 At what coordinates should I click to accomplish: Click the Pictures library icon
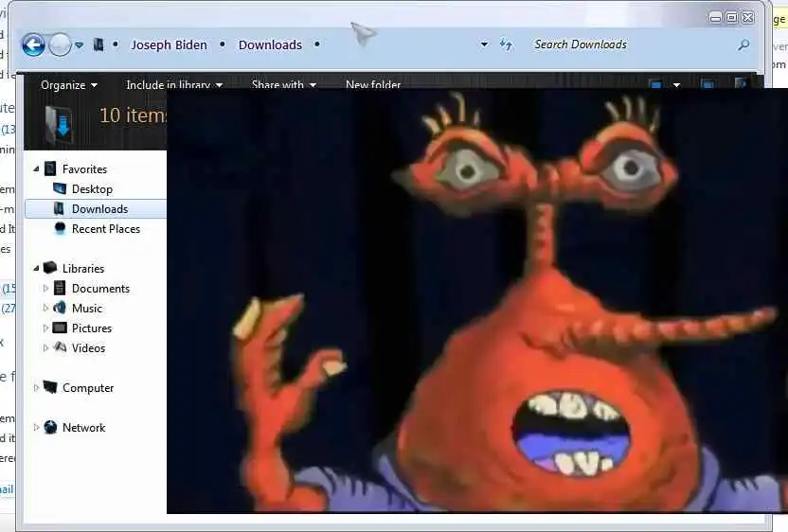click(x=60, y=328)
